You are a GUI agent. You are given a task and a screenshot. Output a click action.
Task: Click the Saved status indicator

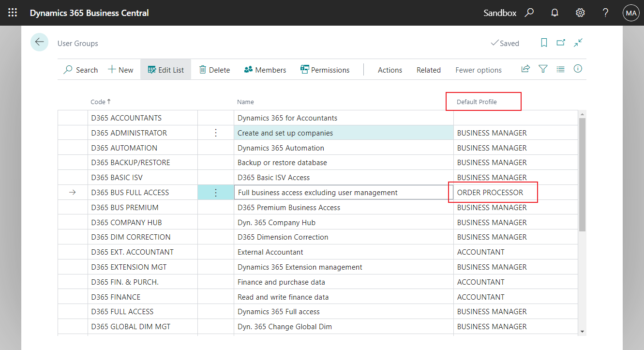point(505,43)
